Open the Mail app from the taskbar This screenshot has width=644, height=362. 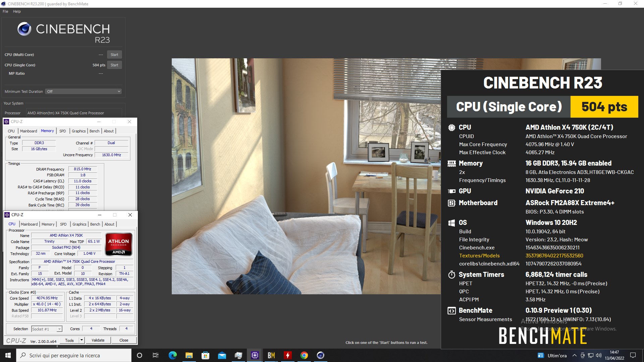tap(222, 355)
